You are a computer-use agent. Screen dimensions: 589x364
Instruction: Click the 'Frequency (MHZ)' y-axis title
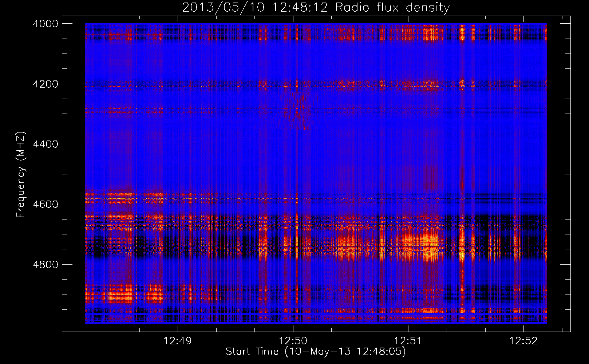(x=21, y=175)
